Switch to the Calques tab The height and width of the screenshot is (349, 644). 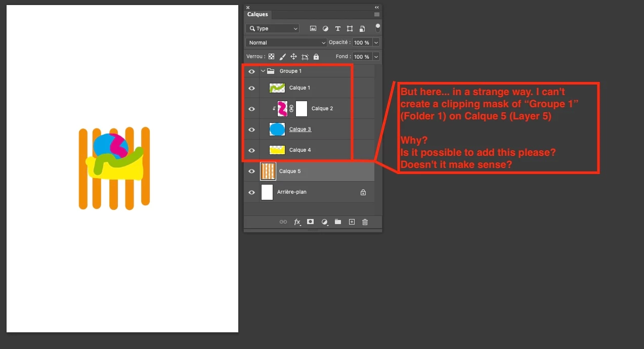(x=258, y=15)
